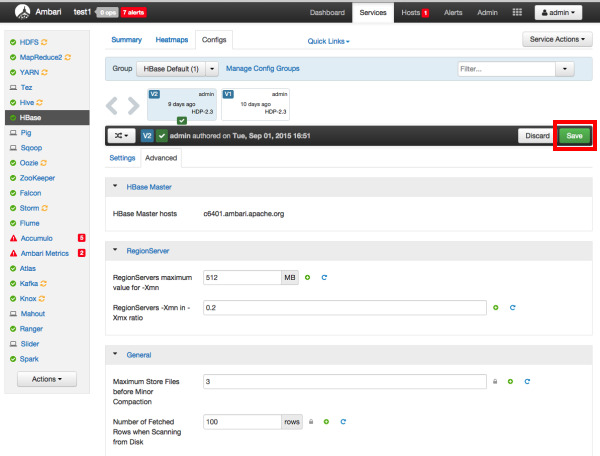600x456 pixels.
Task: Click the YARN restart-required icon
Action: click(44, 72)
